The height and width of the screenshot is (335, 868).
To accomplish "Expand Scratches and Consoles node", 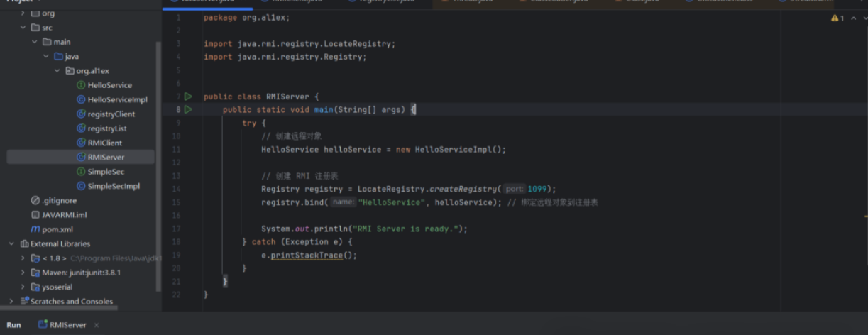I will 12,302.
